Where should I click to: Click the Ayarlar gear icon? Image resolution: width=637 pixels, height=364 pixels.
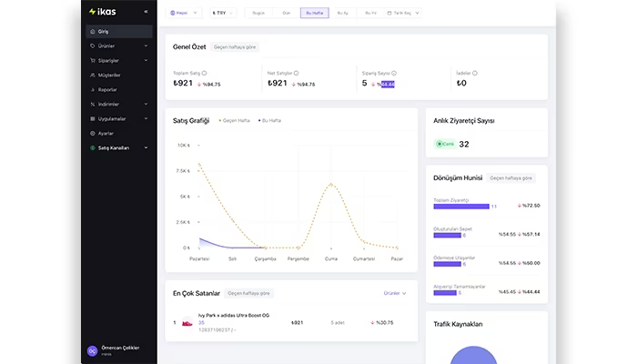point(93,134)
